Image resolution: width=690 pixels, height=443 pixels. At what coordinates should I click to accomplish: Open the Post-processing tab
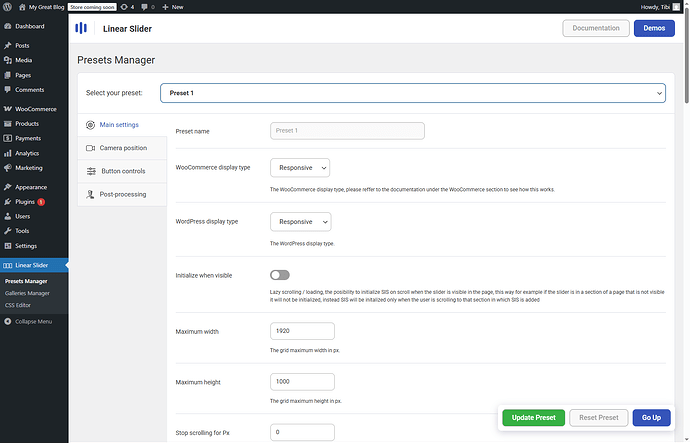[122, 194]
